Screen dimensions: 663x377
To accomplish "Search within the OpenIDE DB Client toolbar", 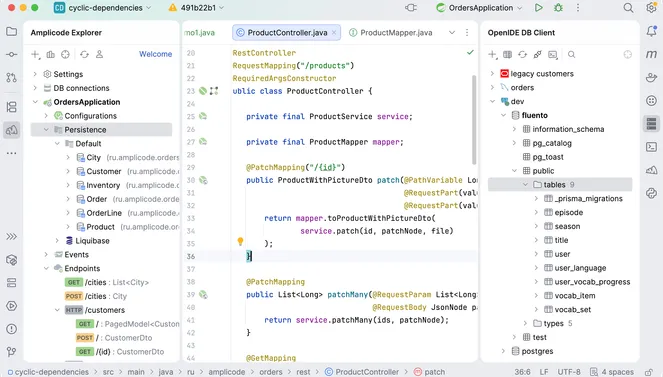I will 571,54.
